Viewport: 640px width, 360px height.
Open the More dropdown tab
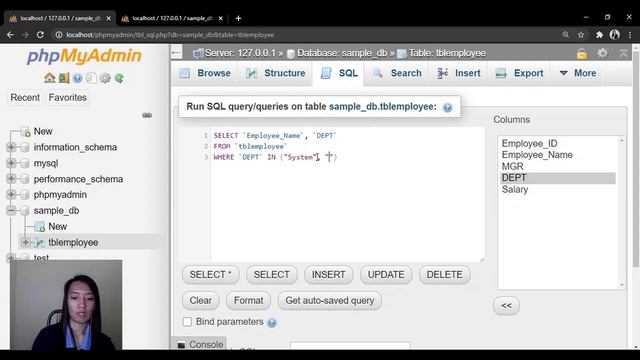578,73
